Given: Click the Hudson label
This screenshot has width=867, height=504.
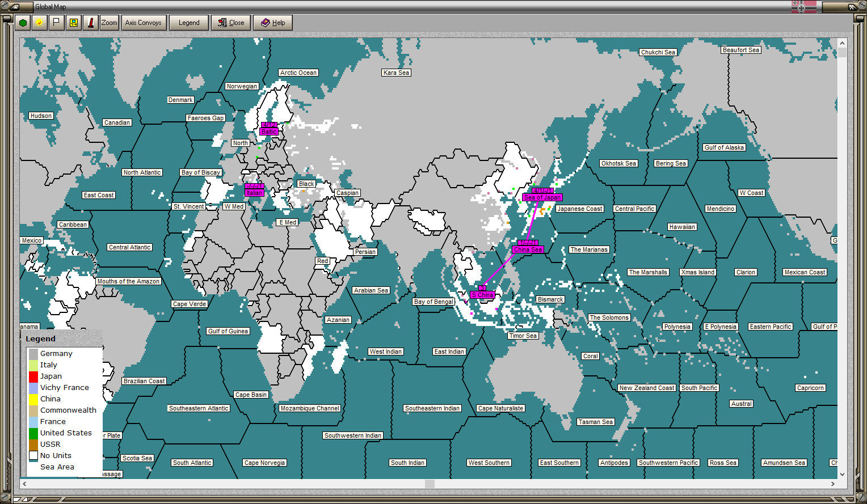Looking at the screenshot, I should [41, 116].
